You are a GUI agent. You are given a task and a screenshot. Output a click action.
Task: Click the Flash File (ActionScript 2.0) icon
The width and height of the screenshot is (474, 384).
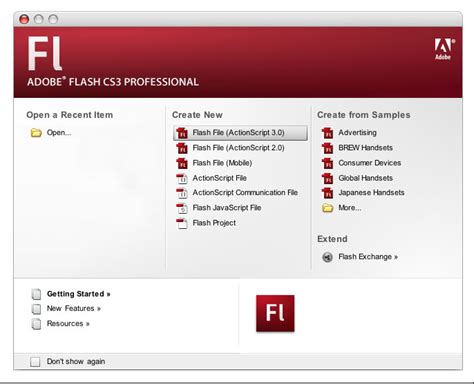pos(182,148)
